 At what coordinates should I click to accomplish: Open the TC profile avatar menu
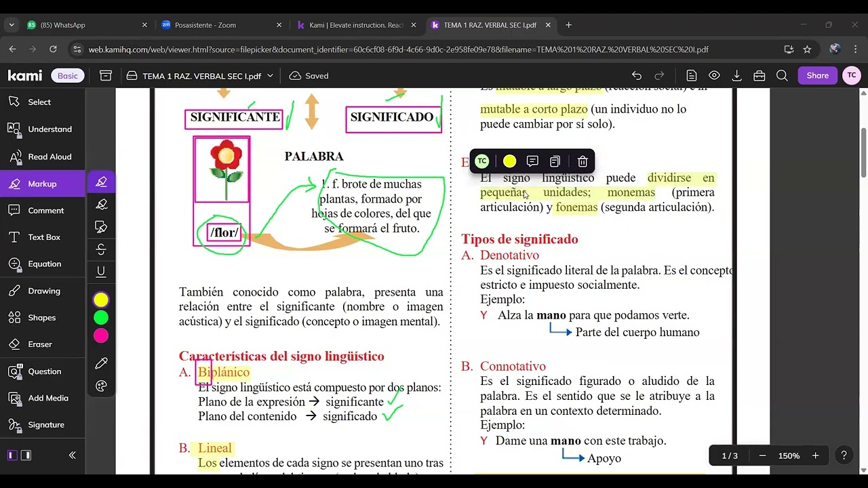click(x=852, y=75)
